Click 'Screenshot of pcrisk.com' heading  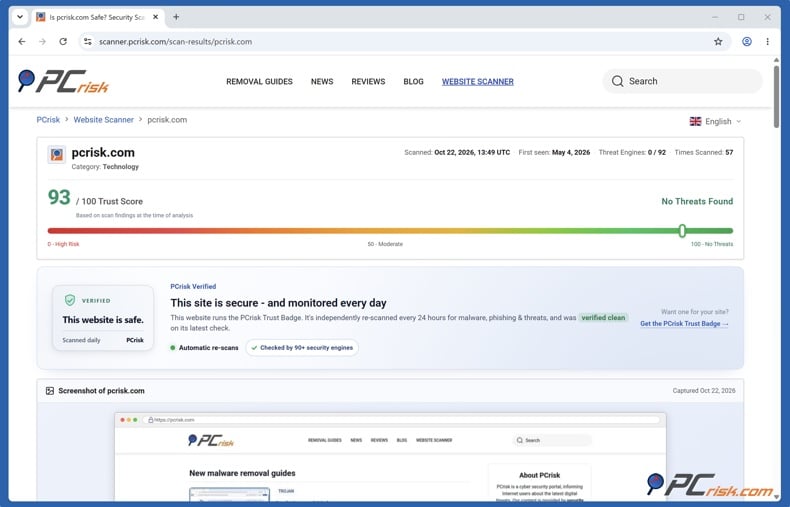101,391
